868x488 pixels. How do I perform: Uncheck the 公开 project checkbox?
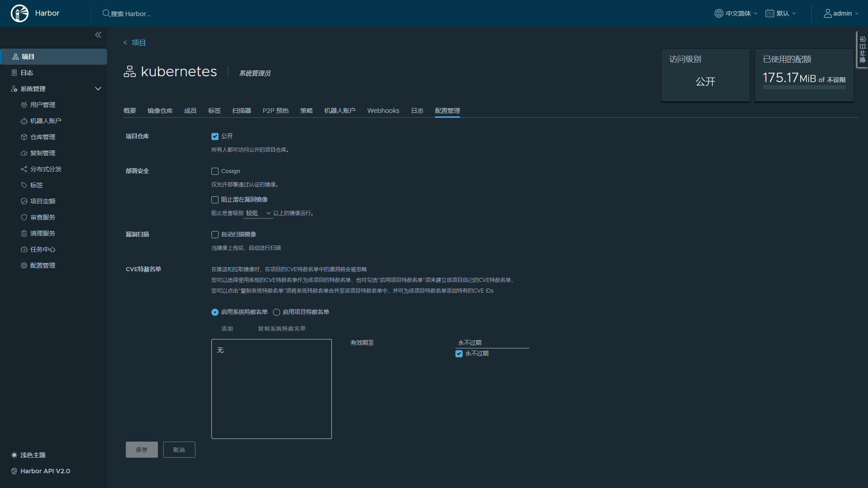coord(215,136)
